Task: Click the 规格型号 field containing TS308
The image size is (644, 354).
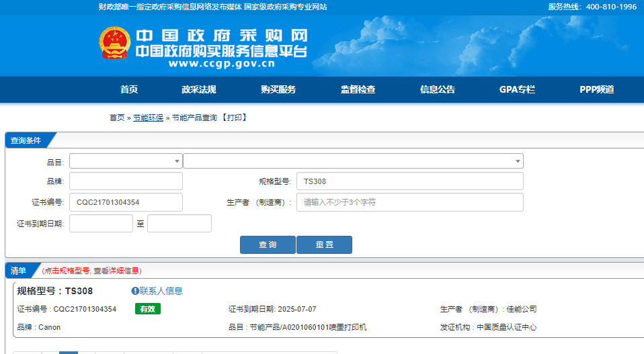Action: [409, 181]
